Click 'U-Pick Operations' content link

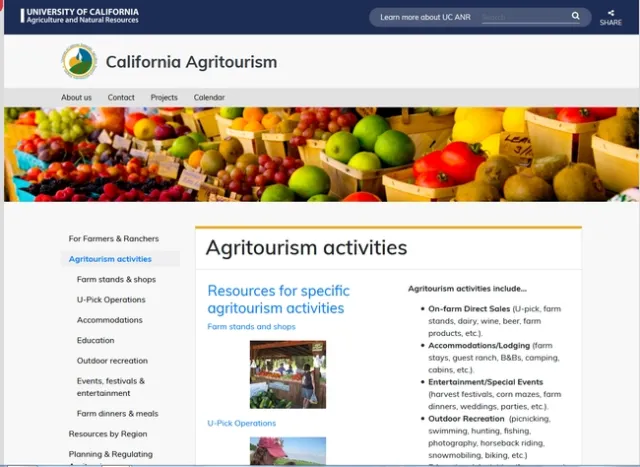242,423
